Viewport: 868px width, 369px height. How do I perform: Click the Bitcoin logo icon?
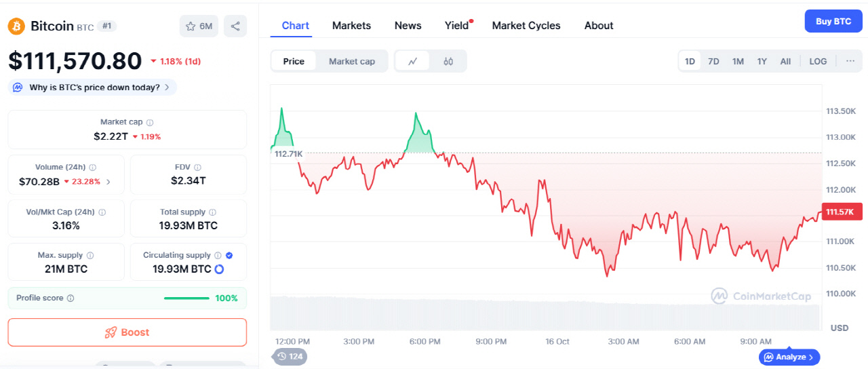pyautogui.click(x=16, y=26)
